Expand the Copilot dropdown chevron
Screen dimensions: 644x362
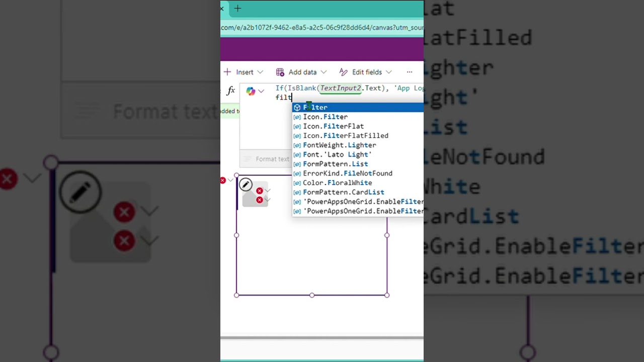click(261, 91)
